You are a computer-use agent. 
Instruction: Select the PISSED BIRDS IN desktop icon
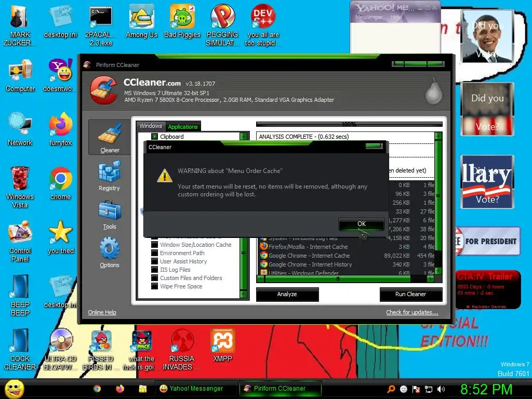coord(101,350)
